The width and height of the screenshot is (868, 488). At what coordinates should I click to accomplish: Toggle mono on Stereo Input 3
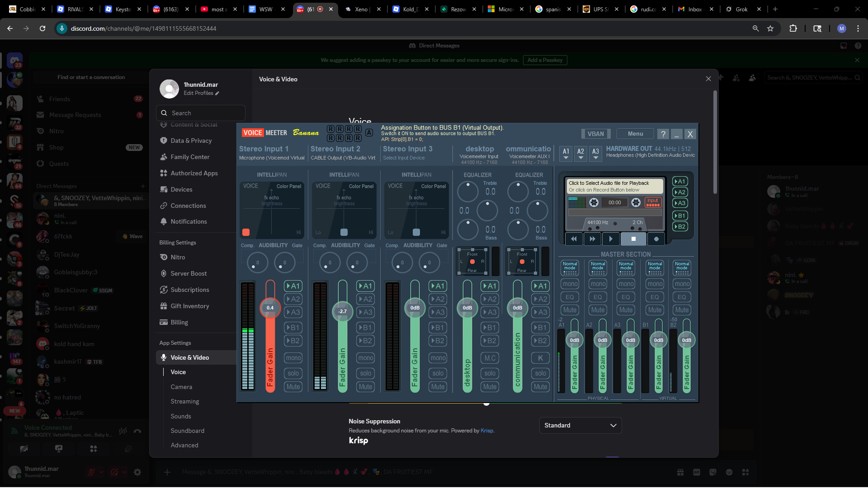(x=438, y=358)
